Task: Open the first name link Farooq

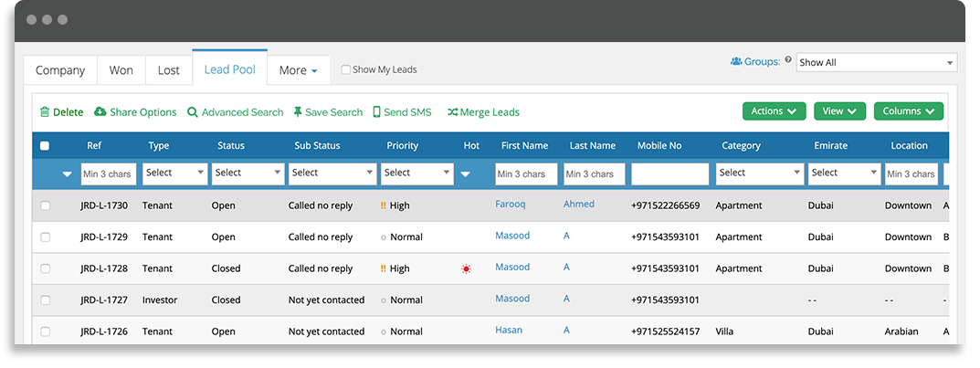Action: pyautogui.click(x=511, y=204)
